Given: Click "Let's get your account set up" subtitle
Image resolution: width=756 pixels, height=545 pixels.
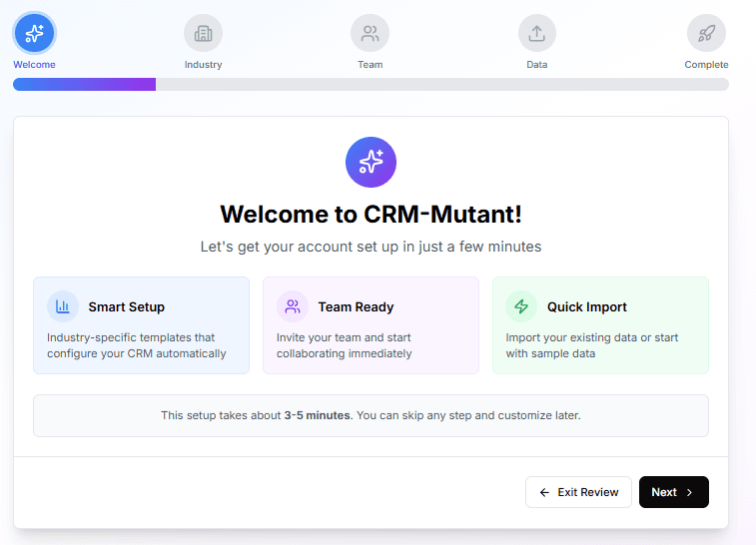Looking at the screenshot, I should [371, 247].
